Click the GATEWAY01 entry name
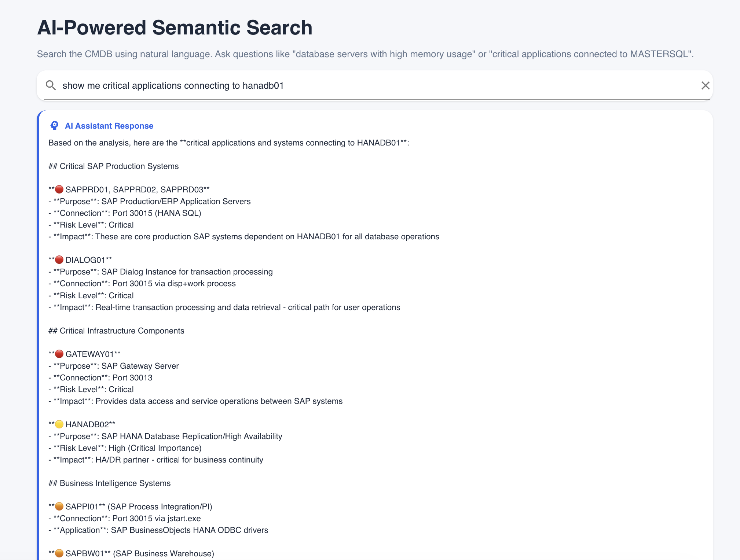Image resolution: width=740 pixels, height=560 pixels. pyautogui.click(x=89, y=354)
